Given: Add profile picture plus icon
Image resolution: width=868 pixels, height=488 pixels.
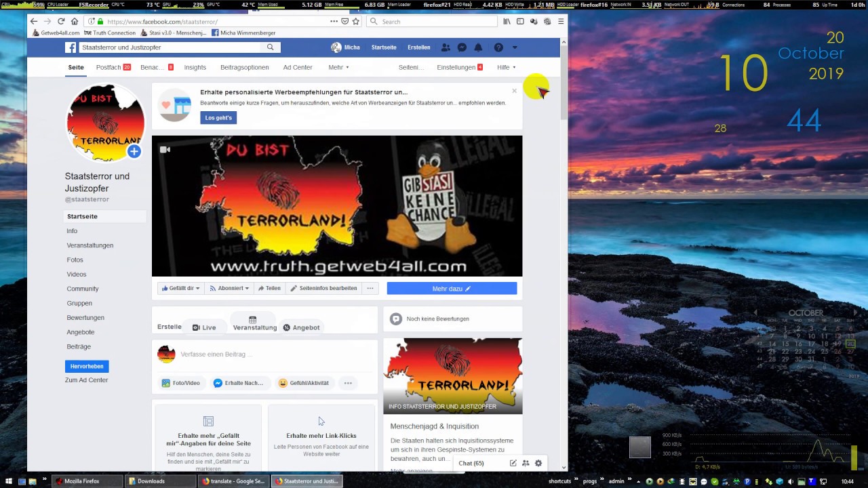Looking at the screenshot, I should [x=134, y=152].
